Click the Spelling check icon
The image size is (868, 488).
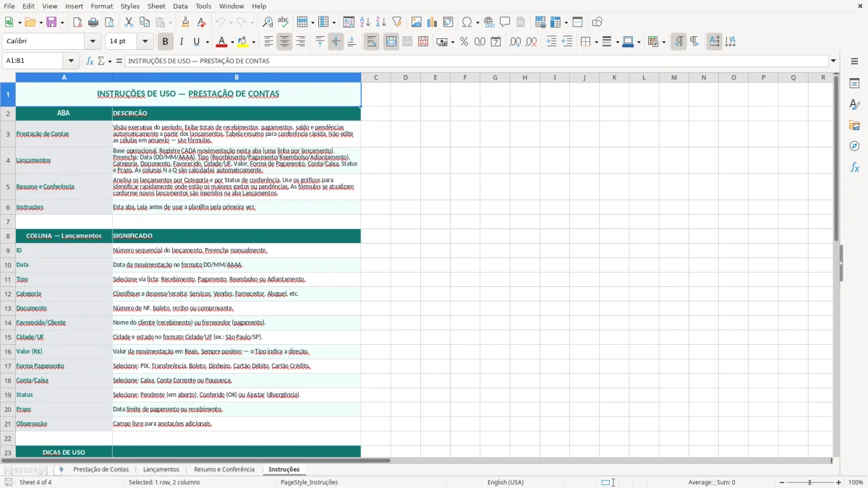(284, 22)
